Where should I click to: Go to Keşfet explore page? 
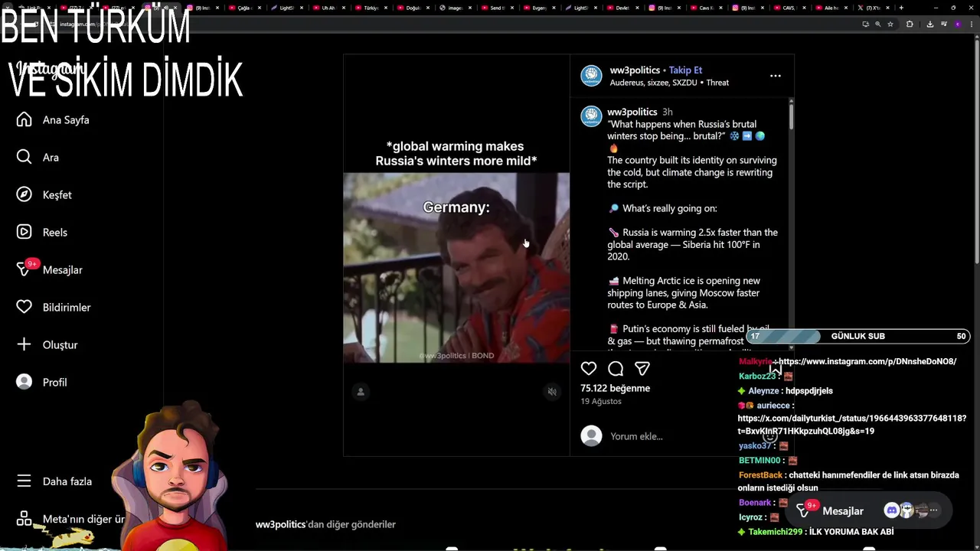coord(44,194)
